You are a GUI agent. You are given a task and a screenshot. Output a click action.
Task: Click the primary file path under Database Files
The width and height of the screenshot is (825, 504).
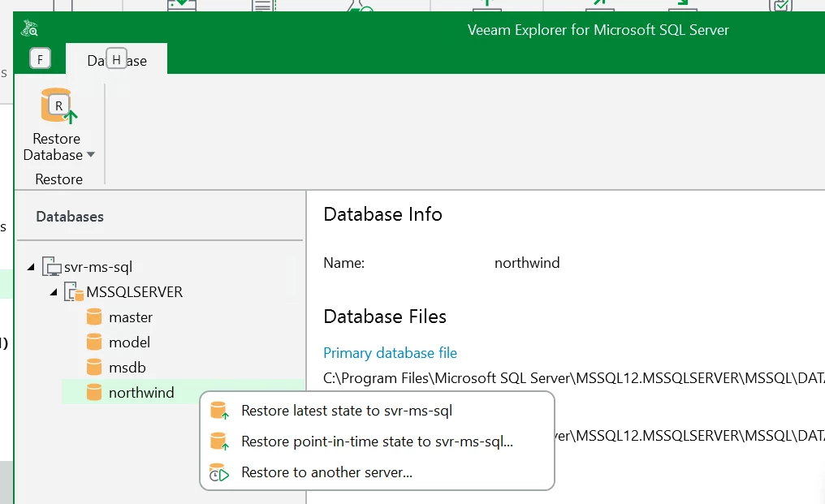tap(573, 378)
